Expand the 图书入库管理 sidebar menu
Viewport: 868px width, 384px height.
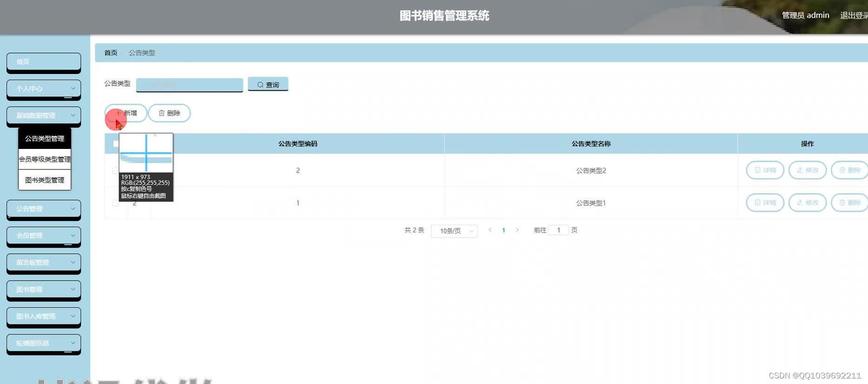pyautogui.click(x=44, y=317)
